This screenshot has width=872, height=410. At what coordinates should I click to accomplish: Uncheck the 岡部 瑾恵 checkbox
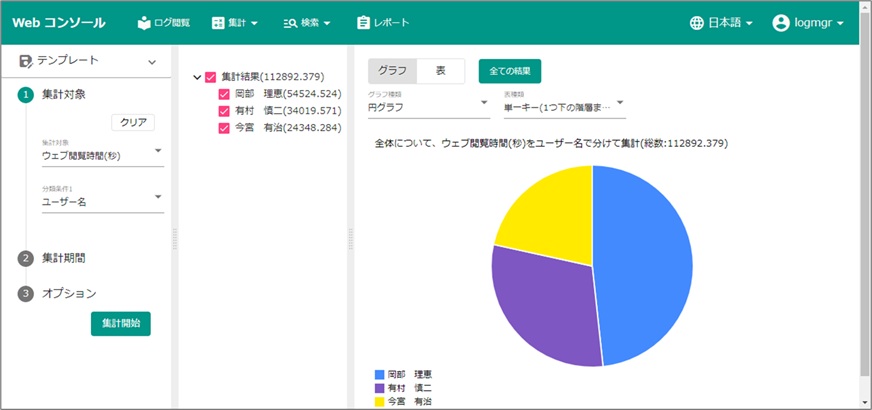[x=224, y=94]
